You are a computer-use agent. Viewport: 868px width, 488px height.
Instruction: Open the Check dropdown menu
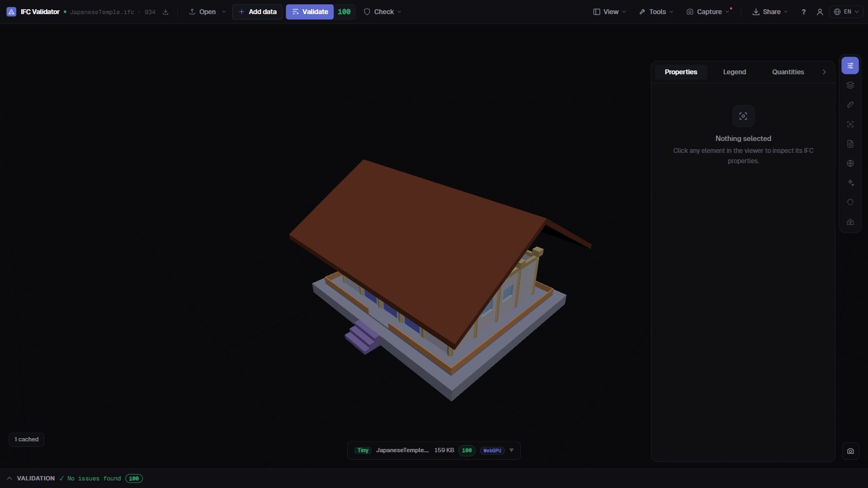pos(382,12)
